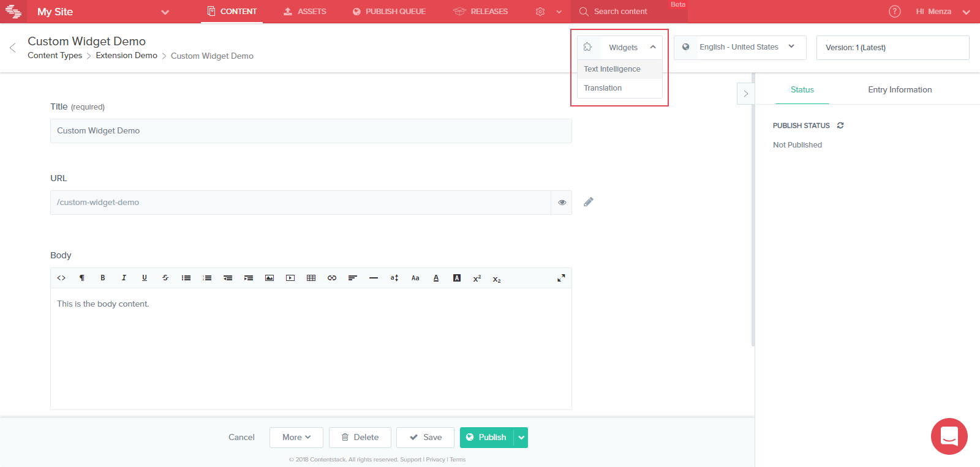Open the More options dropdown
Viewport: 980px width, 467px height.
coord(296,438)
